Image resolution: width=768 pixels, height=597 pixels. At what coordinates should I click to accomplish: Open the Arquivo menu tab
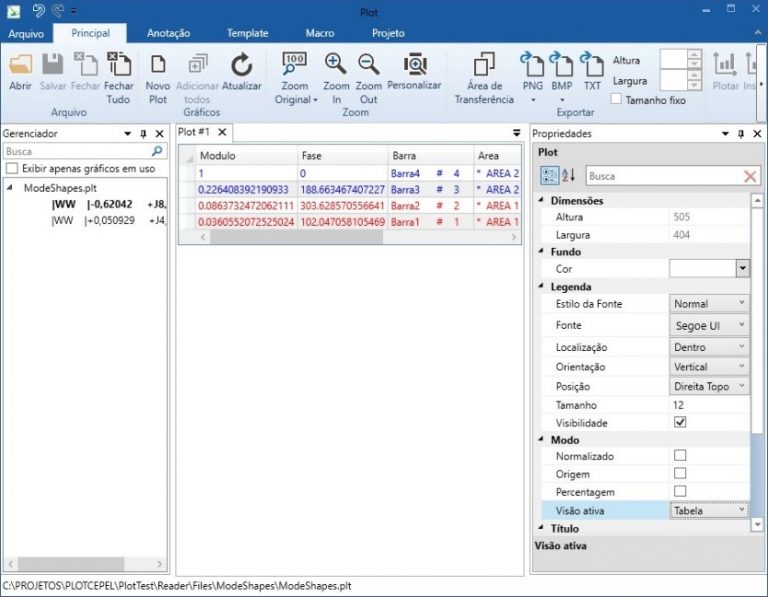point(26,33)
